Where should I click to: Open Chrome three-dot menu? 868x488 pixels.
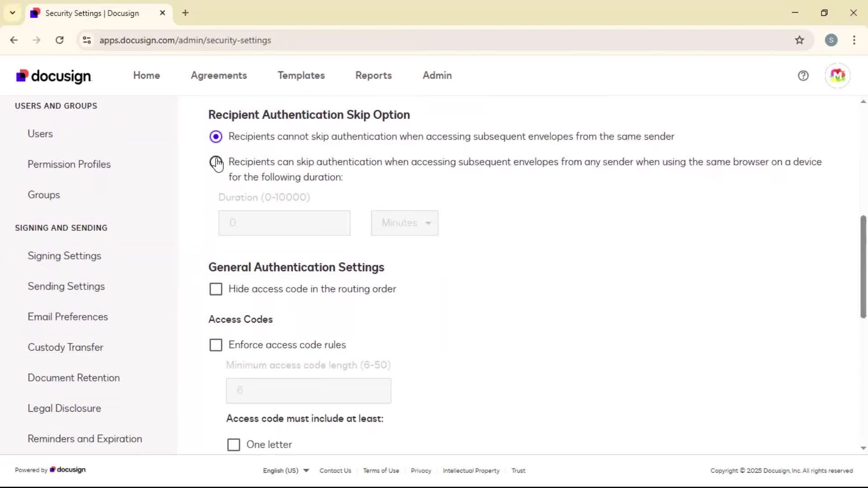pos(854,40)
